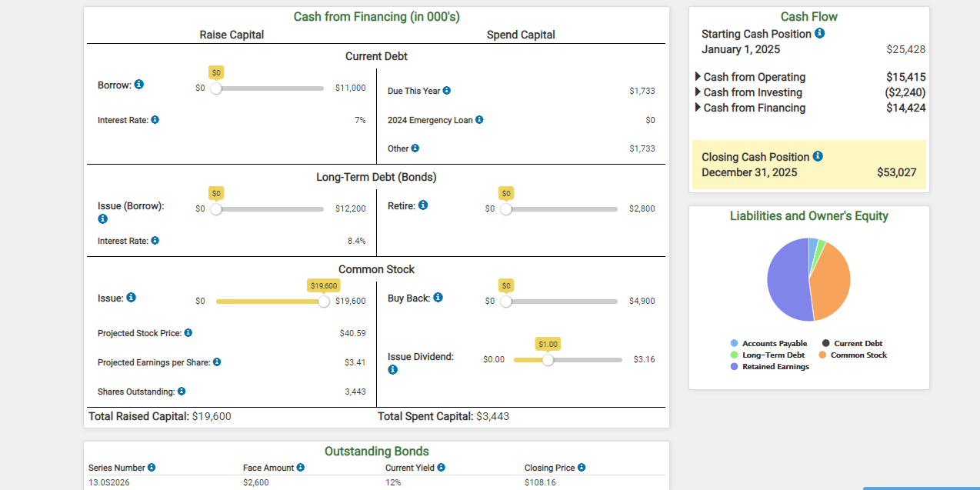Click the info icon beside Retire

point(423,205)
